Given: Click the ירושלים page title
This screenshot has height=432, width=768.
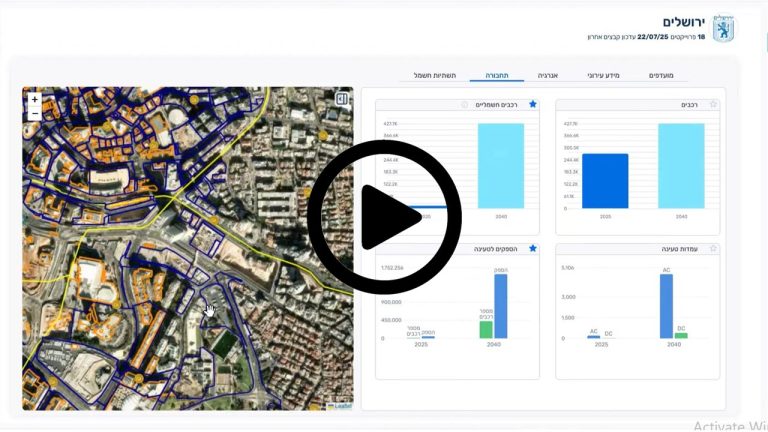Looking at the screenshot, I should 684,21.
